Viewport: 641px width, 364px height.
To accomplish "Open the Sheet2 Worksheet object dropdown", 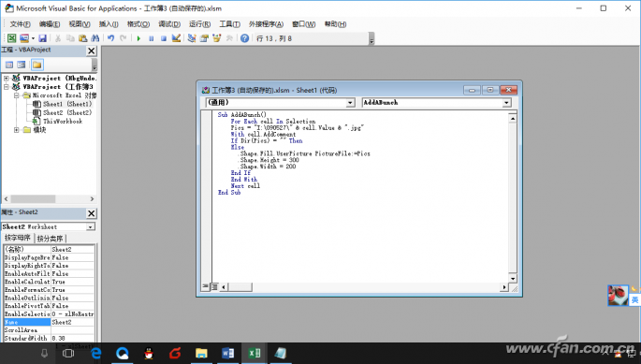I will tap(91, 226).
